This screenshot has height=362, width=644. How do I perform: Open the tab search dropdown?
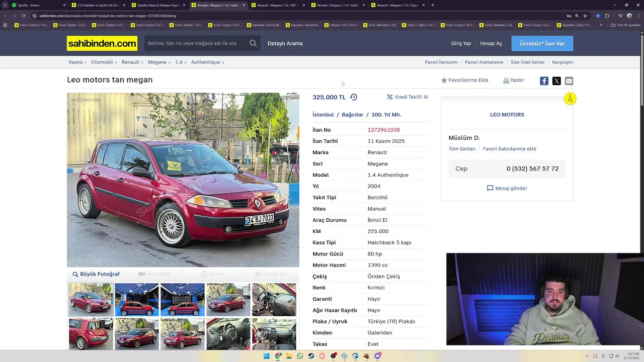pyautogui.click(x=5, y=5)
